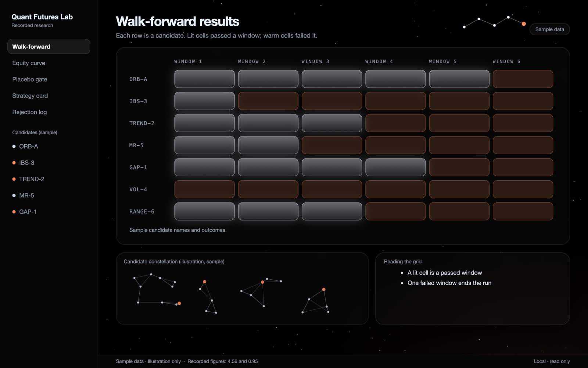The height and width of the screenshot is (368, 588).
Task: Select VOL-4 Window 1 warm cell
Action: click(x=204, y=189)
